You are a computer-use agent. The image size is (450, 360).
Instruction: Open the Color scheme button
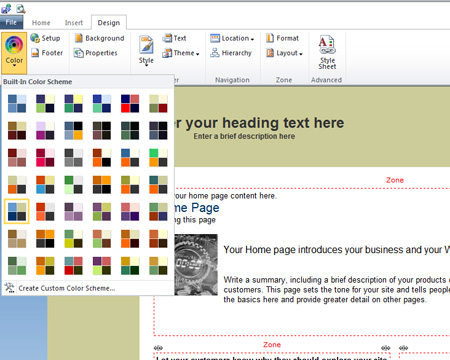(14, 53)
